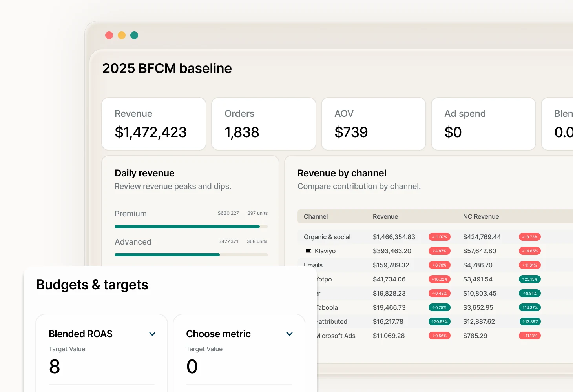Click the Budgets & targets heading
This screenshot has width=573, height=392.
click(92, 285)
